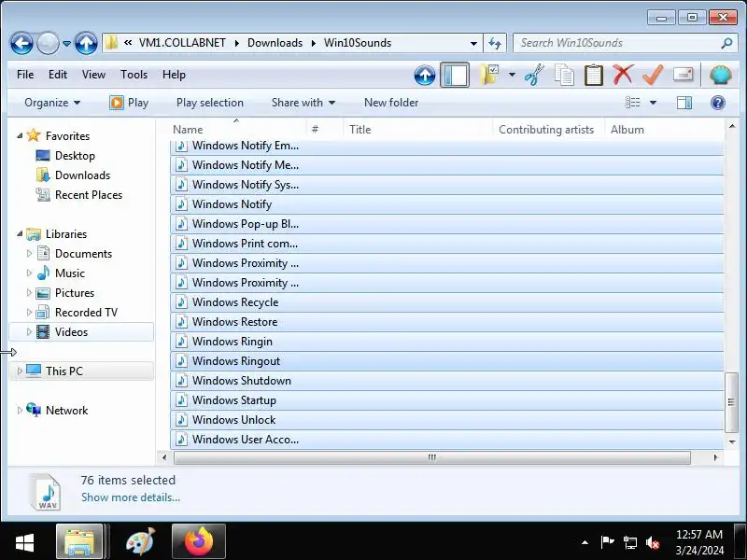Sort by the Title column header
Image resolution: width=747 pixels, height=560 pixels.
click(x=416, y=130)
